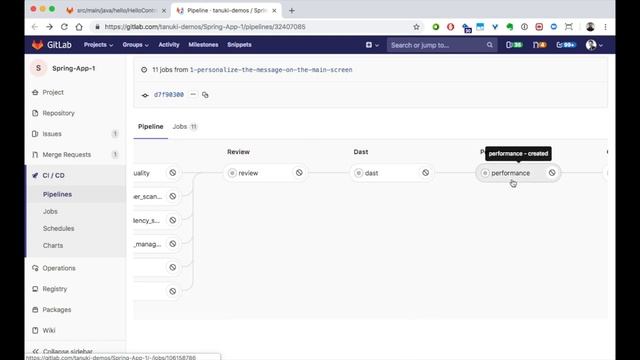
Task: Open Wiki in the sidebar
Action: tap(49, 331)
